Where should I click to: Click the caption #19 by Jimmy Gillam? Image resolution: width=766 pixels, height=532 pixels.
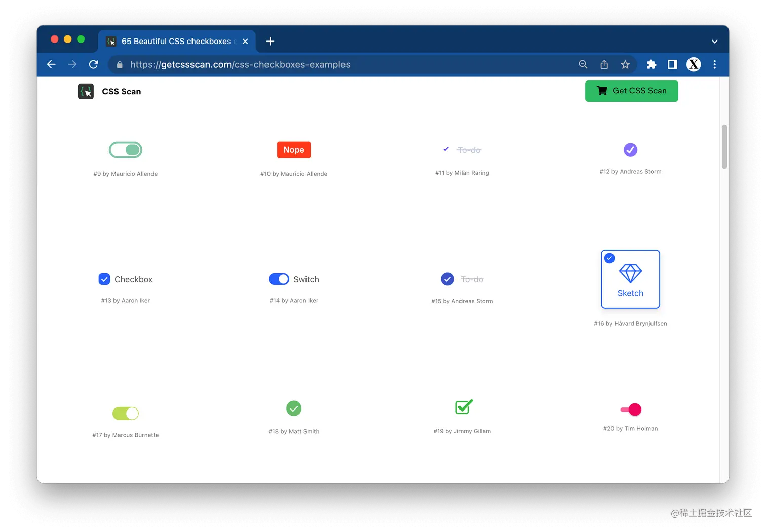coord(462,431)
